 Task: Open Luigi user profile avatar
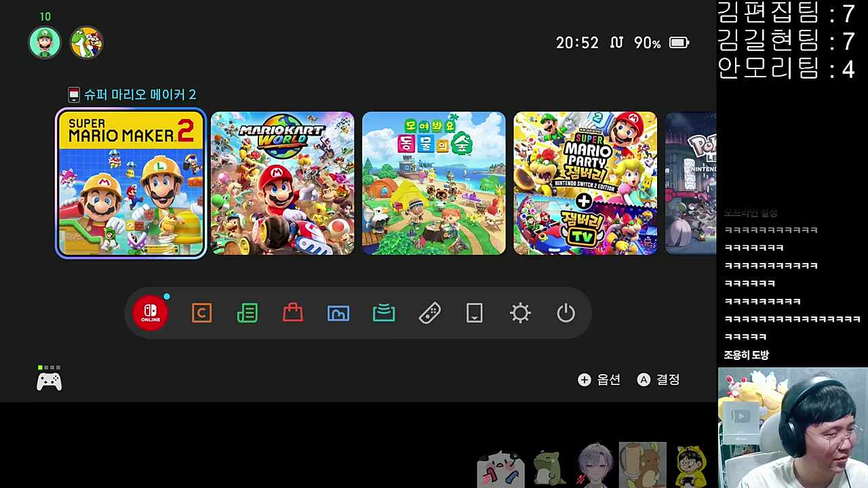(45, 43)
